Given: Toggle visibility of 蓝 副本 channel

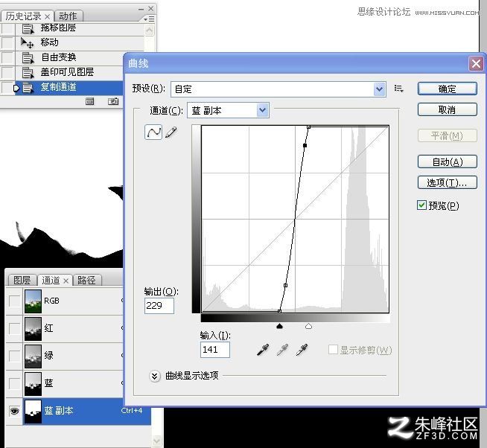Looking at the screenshot, I should click(14, 411).
